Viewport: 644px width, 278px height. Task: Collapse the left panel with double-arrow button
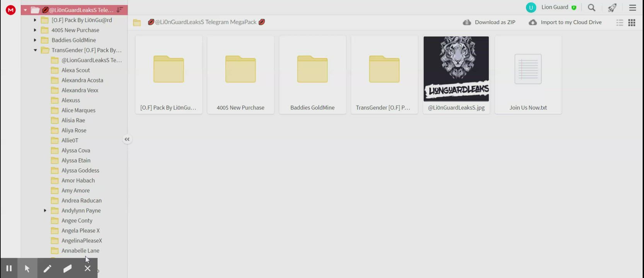point(127,139)
